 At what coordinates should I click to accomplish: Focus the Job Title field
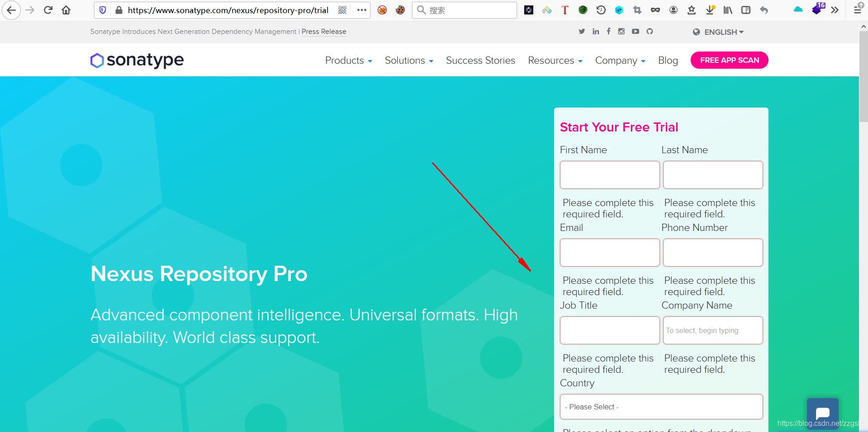coord(610,330)
